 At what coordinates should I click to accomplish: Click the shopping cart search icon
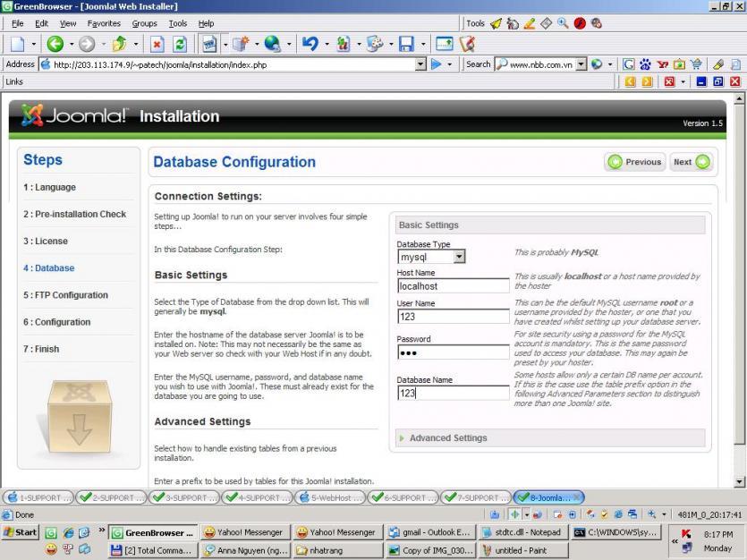[x=696, y=64]
